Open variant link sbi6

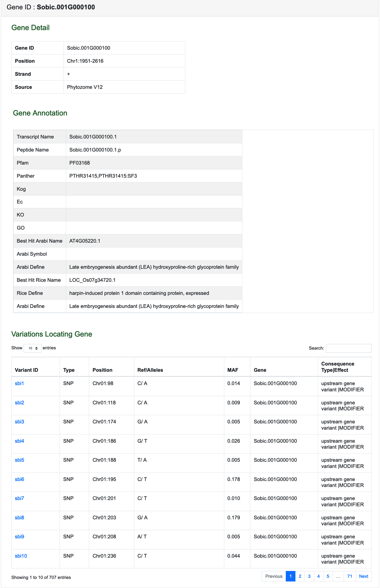pyautogui.click(x=19, y=479)
